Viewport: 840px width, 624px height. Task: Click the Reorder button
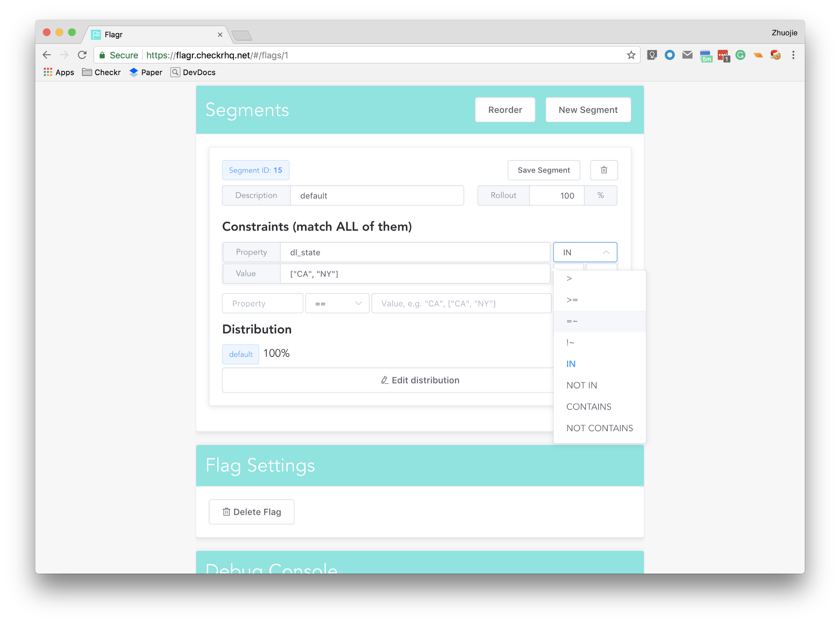click(x=505, y=110)
